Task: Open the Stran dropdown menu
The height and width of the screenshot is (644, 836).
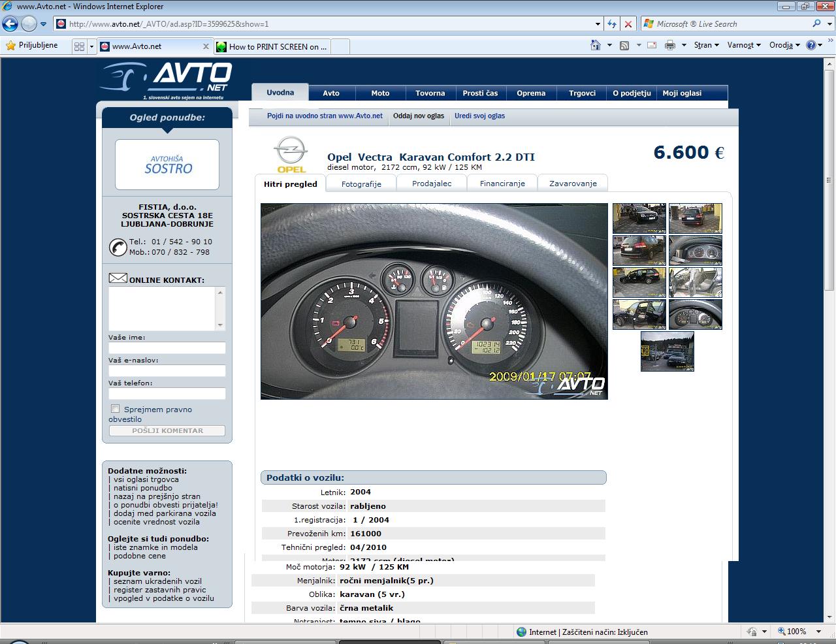Action: coord(706,45)
